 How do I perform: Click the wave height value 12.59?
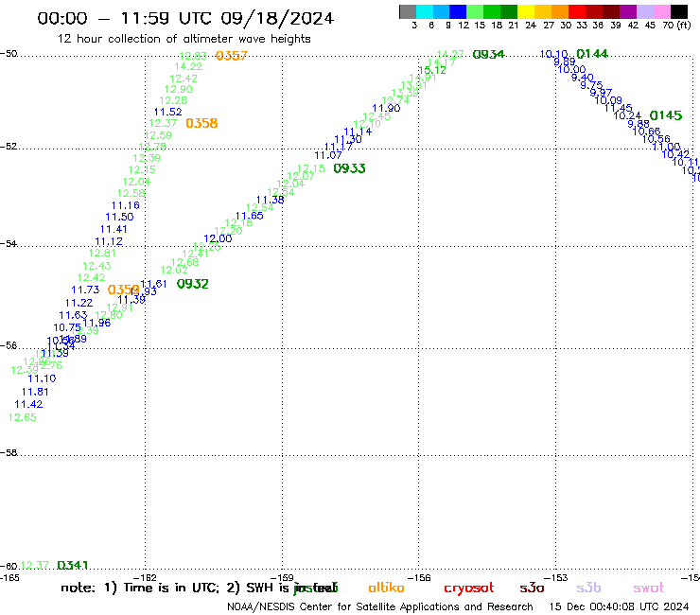pos(158,135)
